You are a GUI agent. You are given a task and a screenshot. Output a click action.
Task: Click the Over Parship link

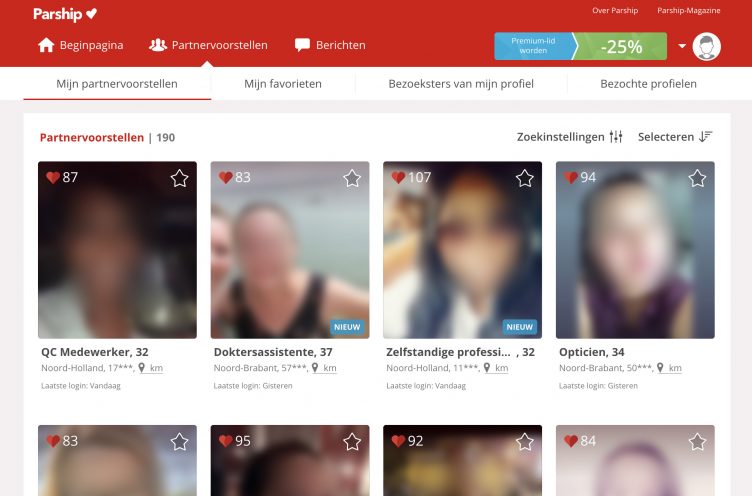tap(614, 11)
